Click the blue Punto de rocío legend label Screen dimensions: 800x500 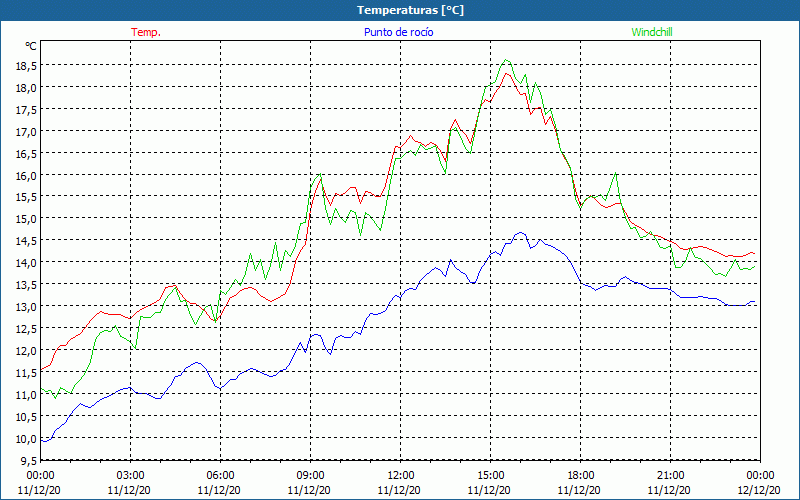(398, 32)
